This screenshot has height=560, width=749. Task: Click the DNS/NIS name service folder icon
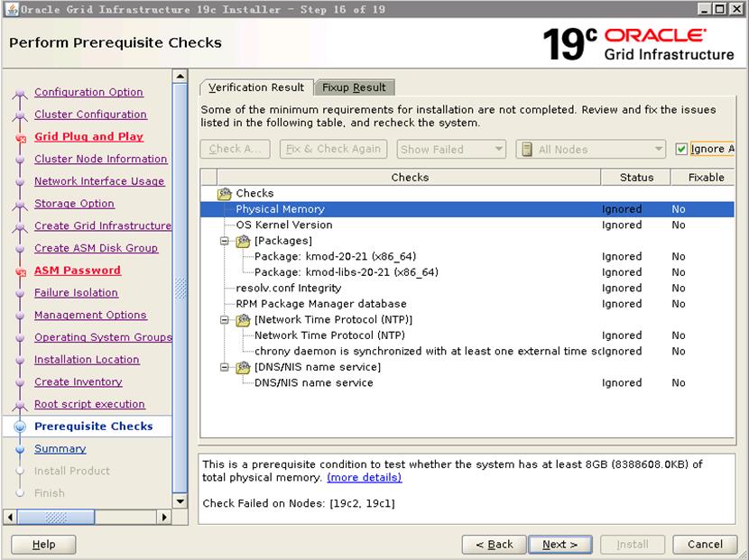click(243, 367)
